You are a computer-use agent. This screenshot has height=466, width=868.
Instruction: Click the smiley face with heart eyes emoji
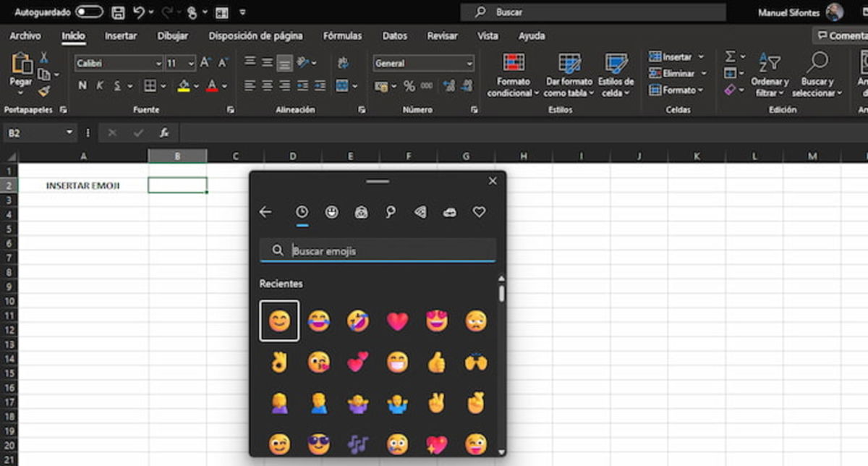(437, 321)
